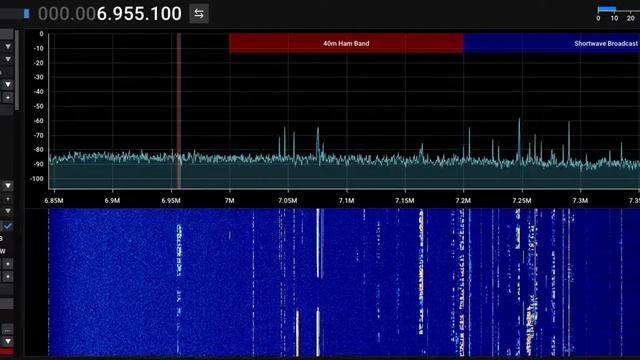The width and height of the screenshot is (640, 360).
Task: Click the 6.85M frequency axis label
Action: point(54,201)
